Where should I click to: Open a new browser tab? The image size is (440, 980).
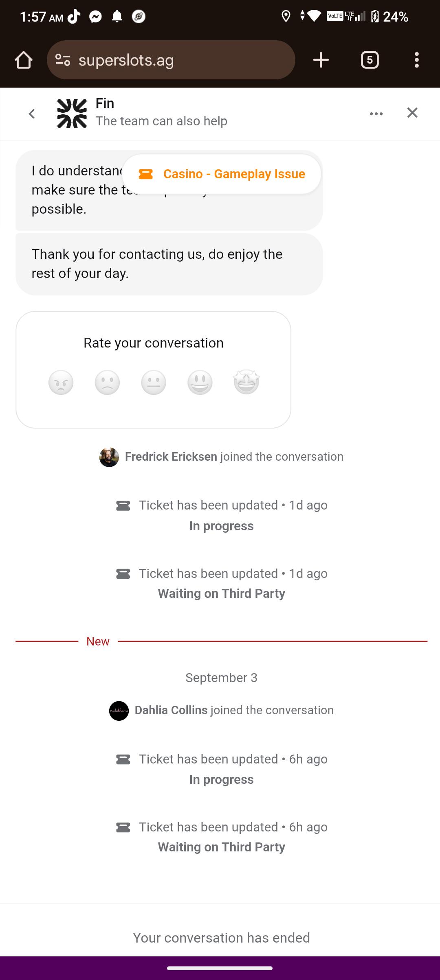pyautogui.click(x=321, y=60)
